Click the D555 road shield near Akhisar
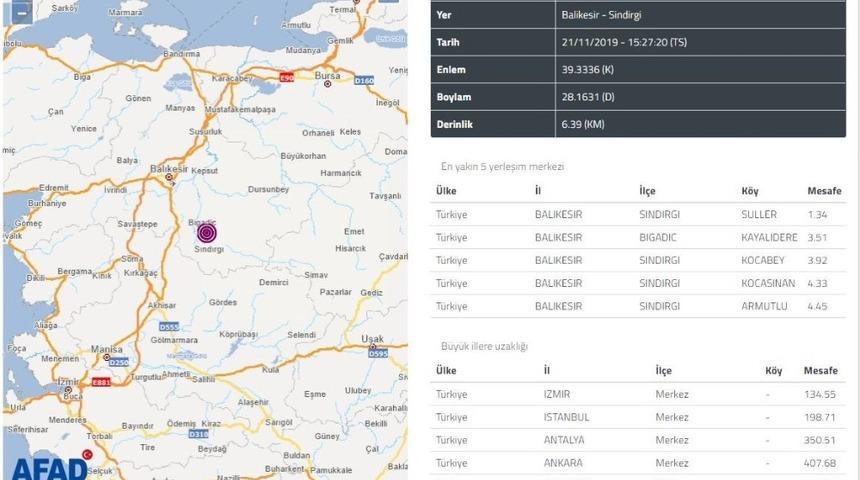 169,326
